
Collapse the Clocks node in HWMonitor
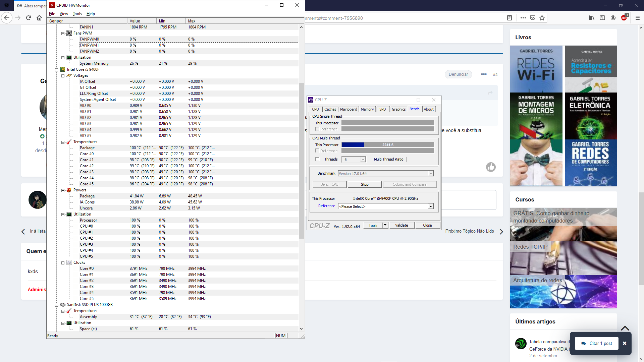pos(63,263)
